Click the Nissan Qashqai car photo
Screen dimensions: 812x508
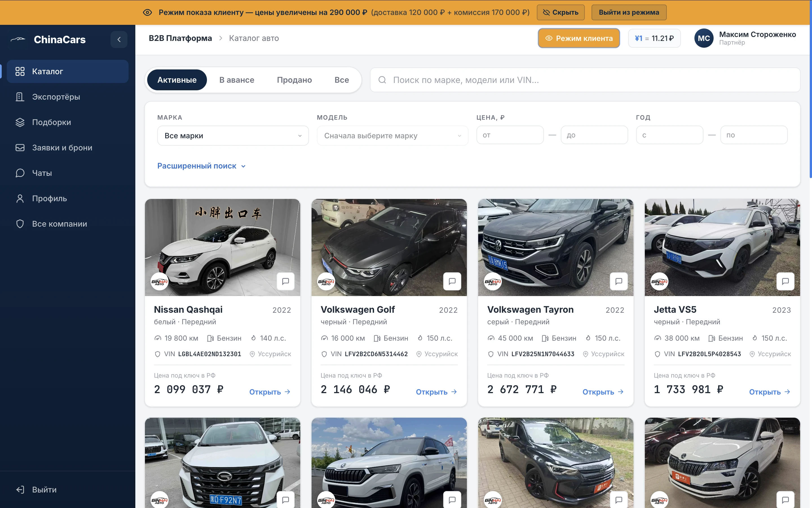pyautogui.click(x=222, y=247)
